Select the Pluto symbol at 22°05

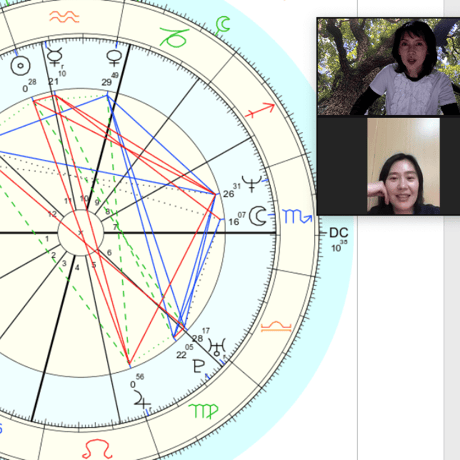[x=199, y=366]
